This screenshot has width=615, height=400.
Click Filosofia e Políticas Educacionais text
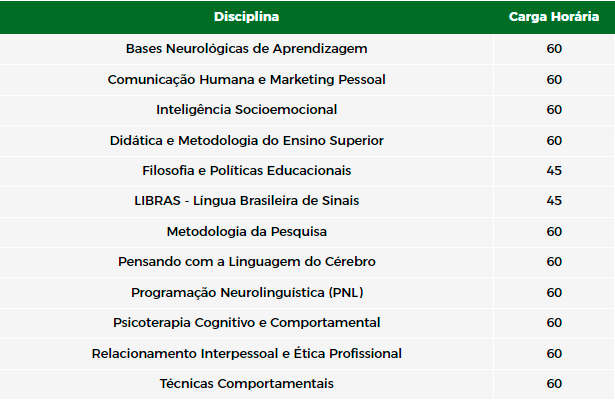246,171
